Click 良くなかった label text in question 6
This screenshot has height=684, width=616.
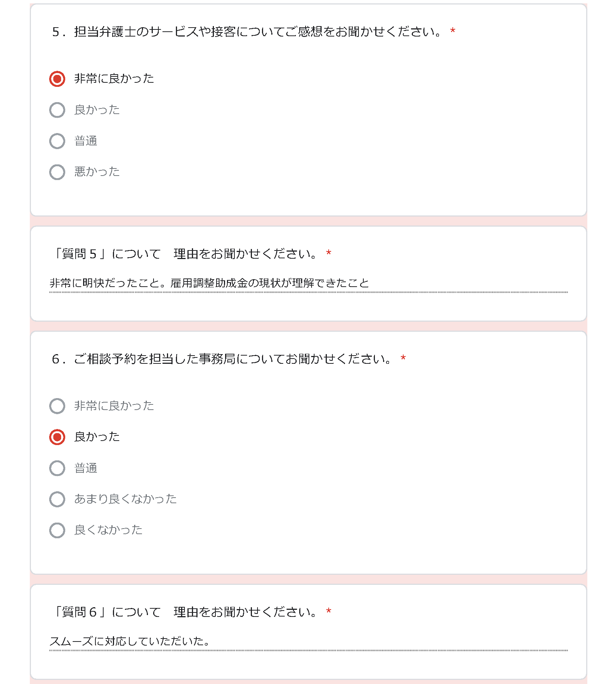(x=108, y=530)
